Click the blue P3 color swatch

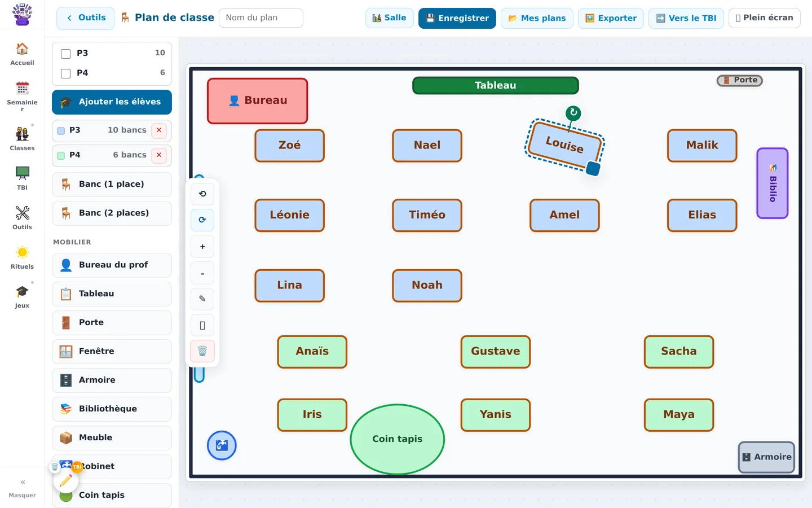[61, 131]
